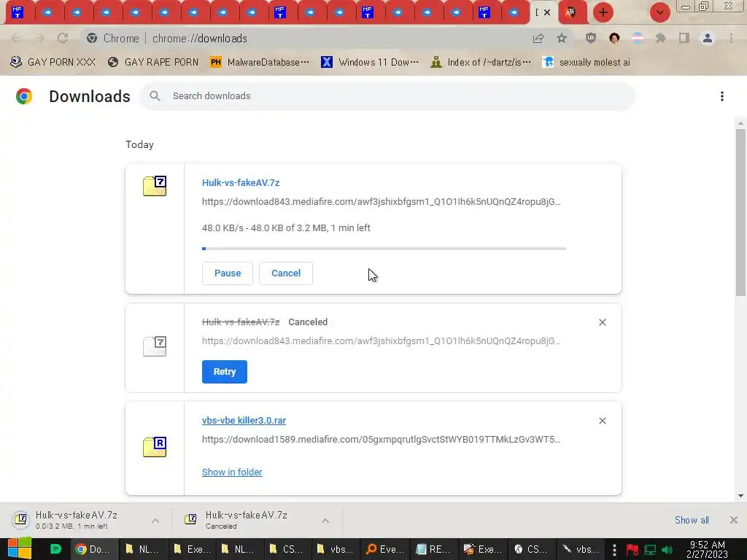Remove the canceled Hulk-vs-fakeAV.7z entry from the list
Viewport: 747px width, 560px height.
click(602, 322)
